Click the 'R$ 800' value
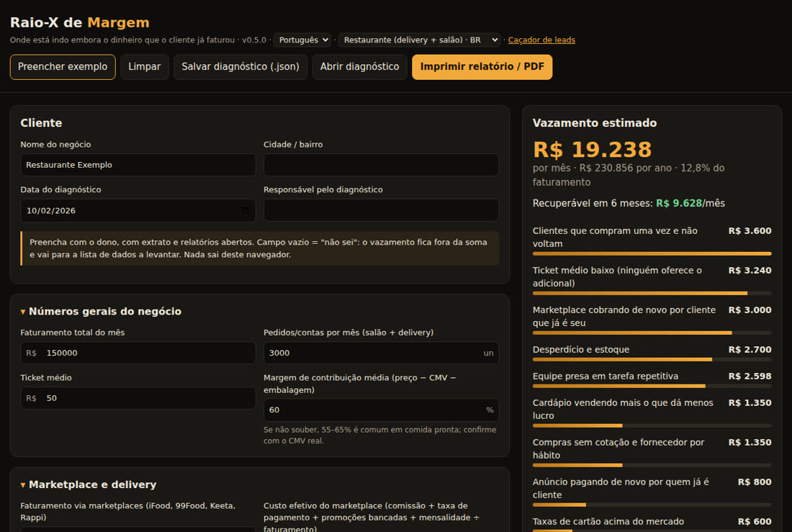This screenshot has width=792, height=532. tap(754, 482)
